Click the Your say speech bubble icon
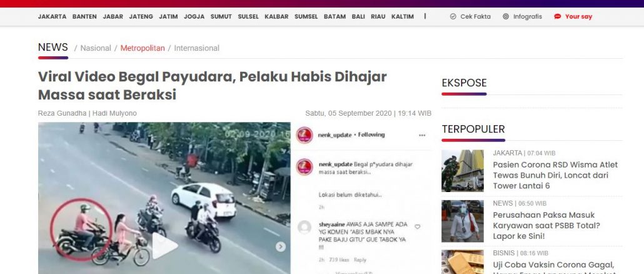Screen dimensions: 644x274 [557, 17]
